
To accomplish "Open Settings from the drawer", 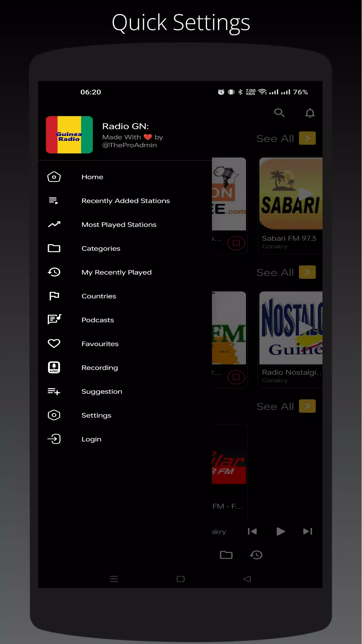I will 96,415.
